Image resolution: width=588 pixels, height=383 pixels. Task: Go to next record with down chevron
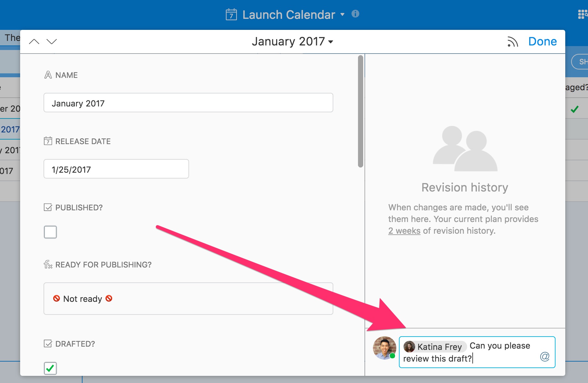coord(52,42)
